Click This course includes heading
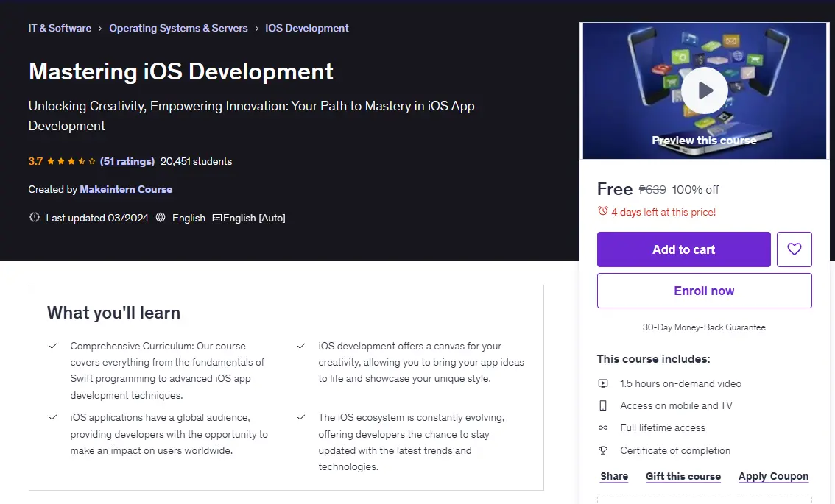The image size is (835, 504). tap(653, 359)
